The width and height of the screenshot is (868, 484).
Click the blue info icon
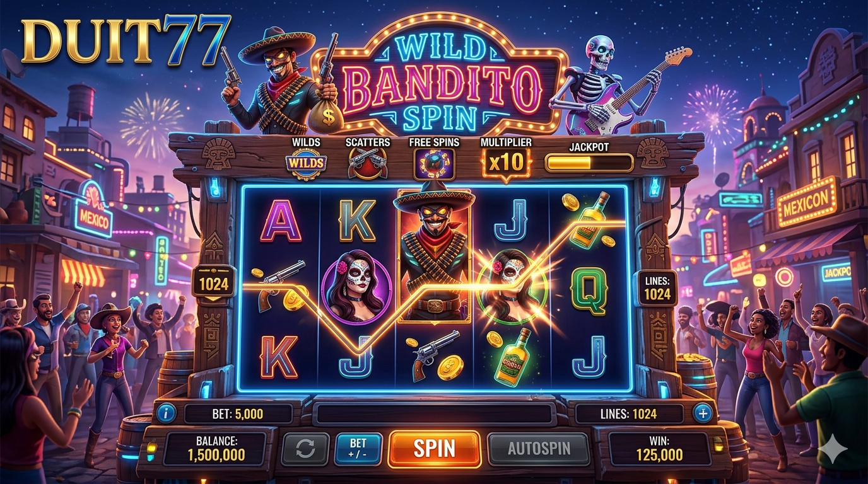(x=166, y=413)
